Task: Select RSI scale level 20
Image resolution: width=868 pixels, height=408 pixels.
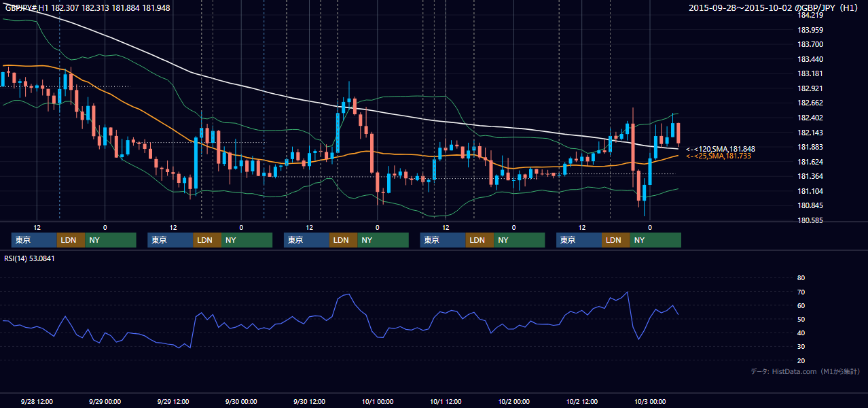Action: click(x=801, y=360)
